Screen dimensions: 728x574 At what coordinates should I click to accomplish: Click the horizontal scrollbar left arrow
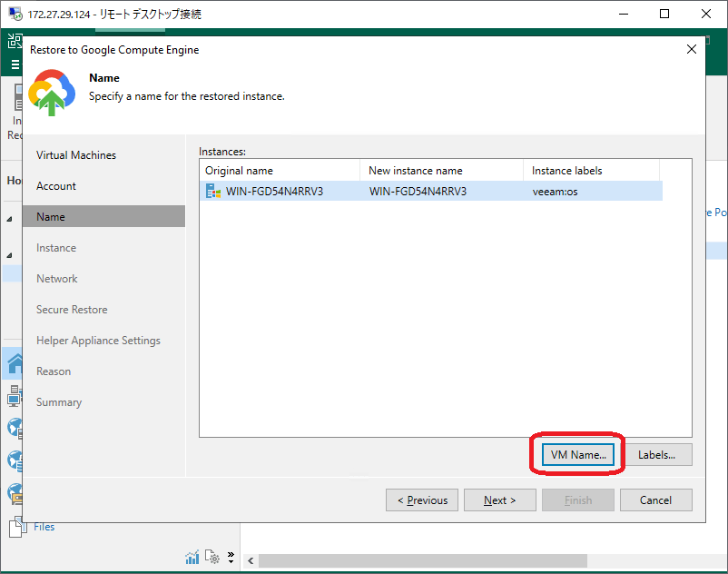[251, 560]
